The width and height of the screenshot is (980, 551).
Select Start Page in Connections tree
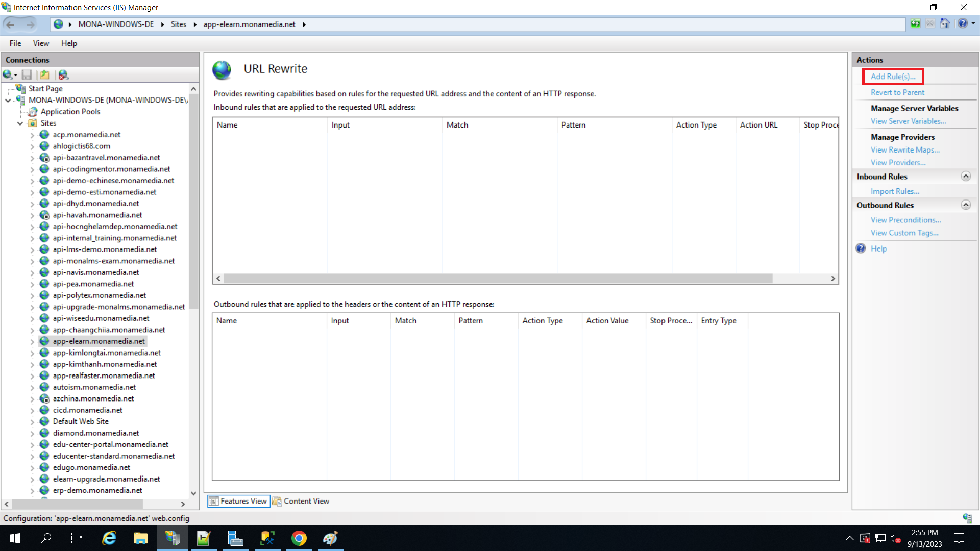pos(45,88)
